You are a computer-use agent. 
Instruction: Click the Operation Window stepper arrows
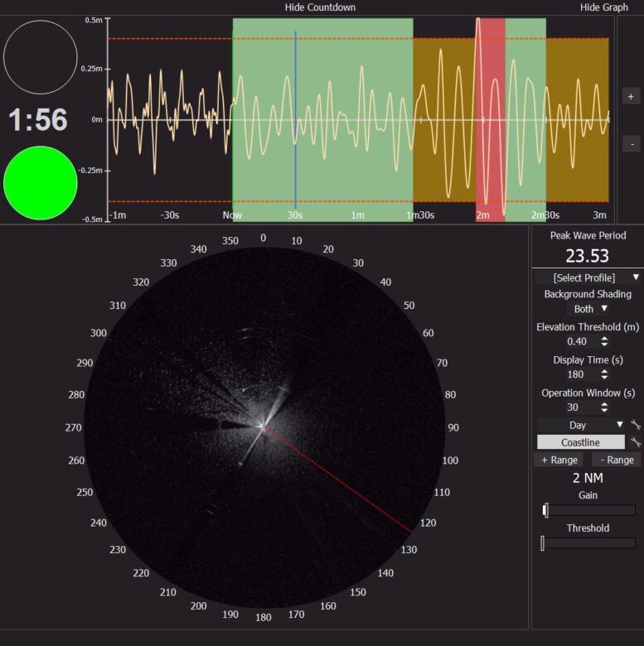coord(604,407)
